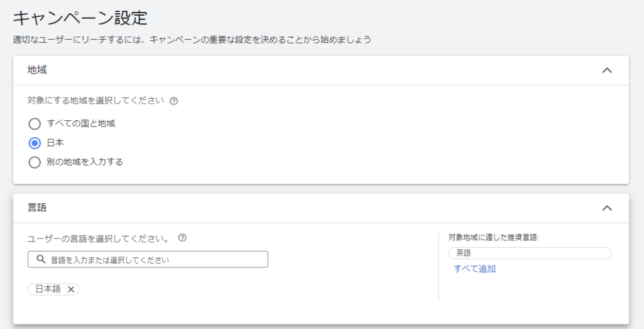Screen dimensions: 644x329
Task: Select the 日本 radio button
Action: coord(35,143)
